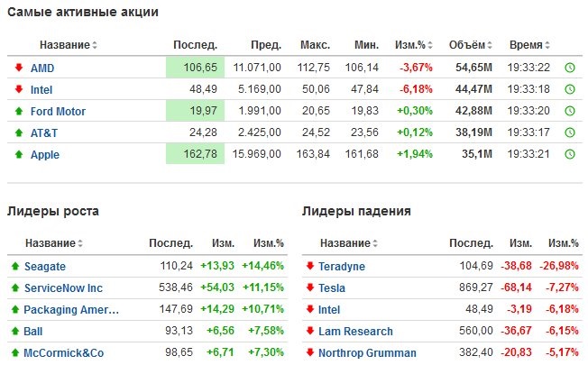Open the AMD stock link
The height and width of the screenshot is (365, 588).
[42, 68]
